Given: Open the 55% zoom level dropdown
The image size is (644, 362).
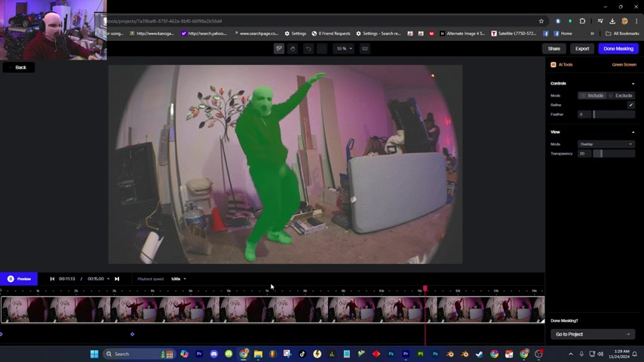Looking at the screenshot, I should click(344, 48).
